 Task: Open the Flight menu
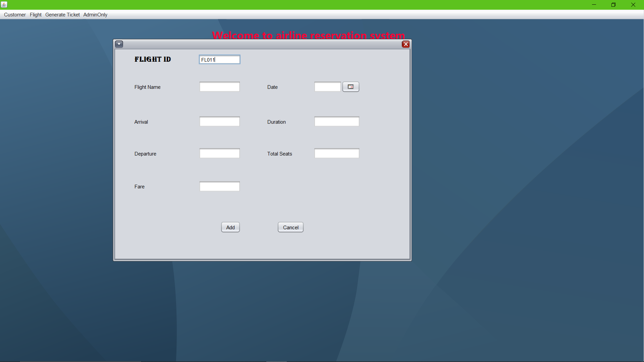[36, 15]
